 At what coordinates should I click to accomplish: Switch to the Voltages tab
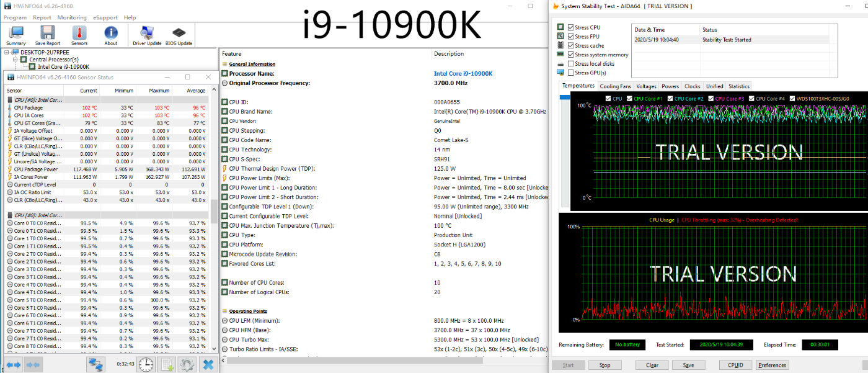(x=646, y=86)
